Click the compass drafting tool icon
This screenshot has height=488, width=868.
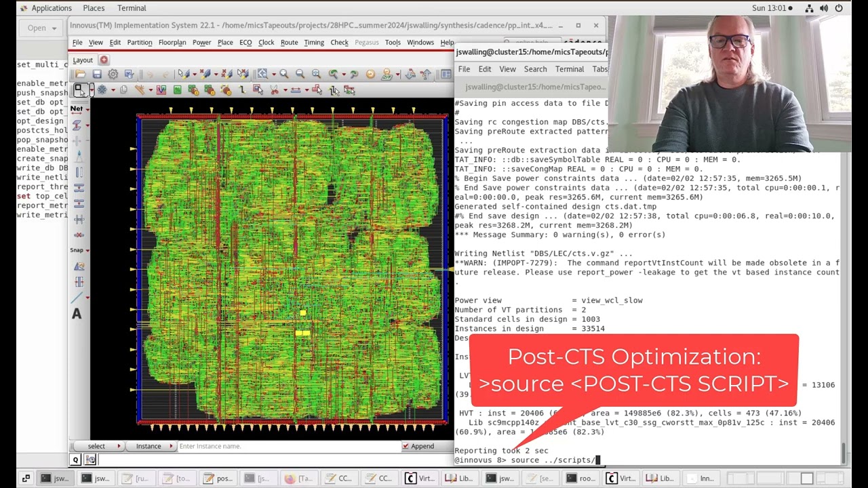point(79,156)
